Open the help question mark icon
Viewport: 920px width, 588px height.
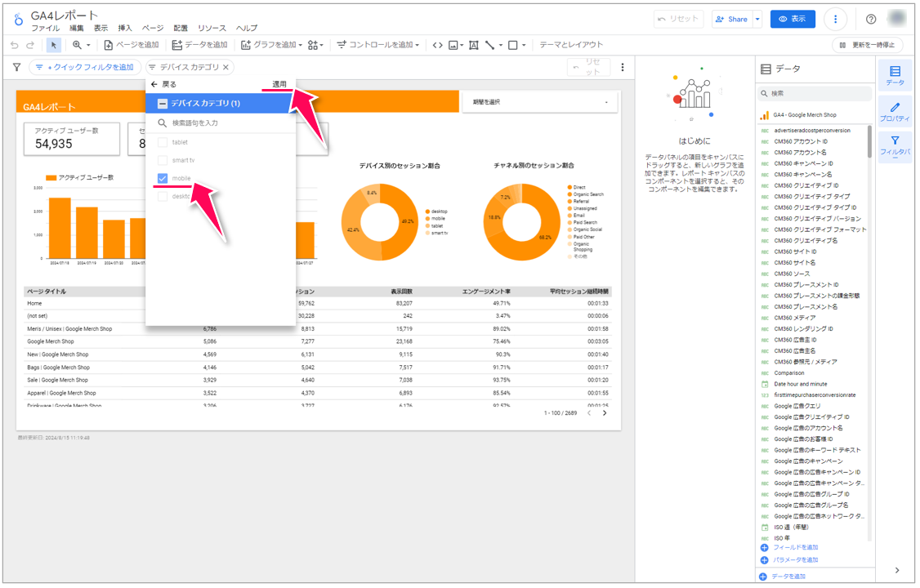tap(871, 20)
